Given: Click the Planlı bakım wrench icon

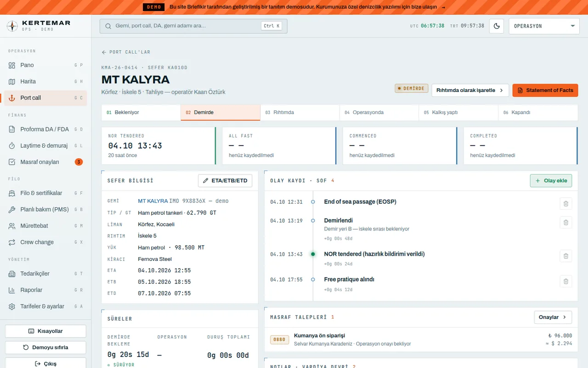Looking at the screenshot, I should coord(12,209).
